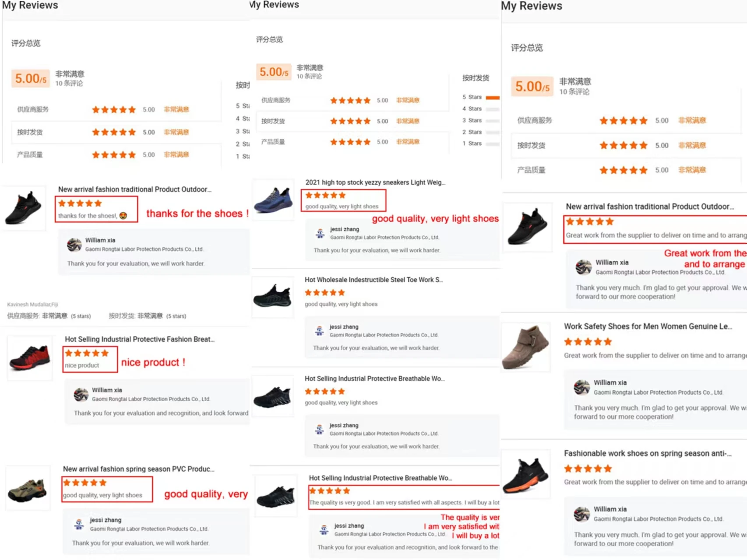Open "New arrival fashion spring season PVC" product link
Image resolution: width=747 pixels, height=560 pixels.
pos(138,469)
